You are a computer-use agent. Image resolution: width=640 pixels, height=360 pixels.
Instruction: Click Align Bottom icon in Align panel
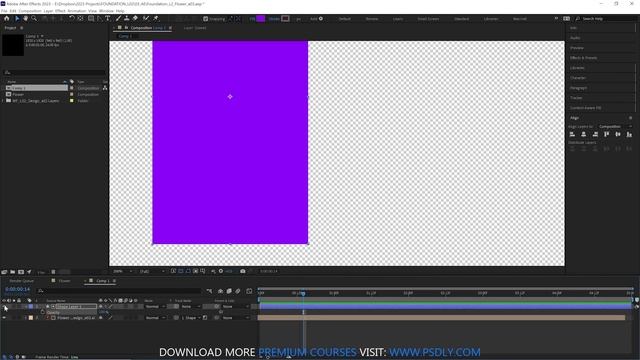pos(629,134)
